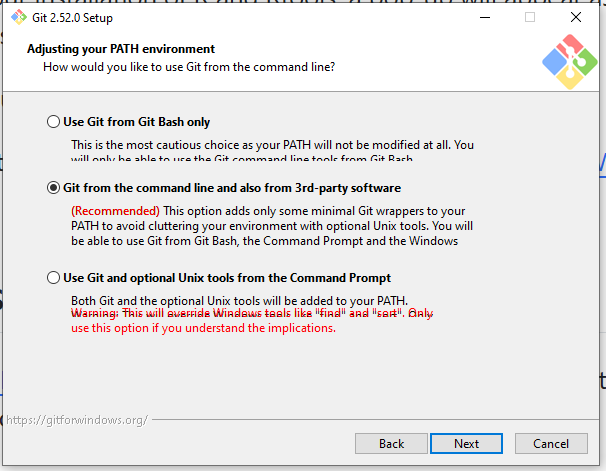Enable 'Use Git and optional Unix tools' radio option
This screenshot has height=471, width=606.
coord(54,278)
